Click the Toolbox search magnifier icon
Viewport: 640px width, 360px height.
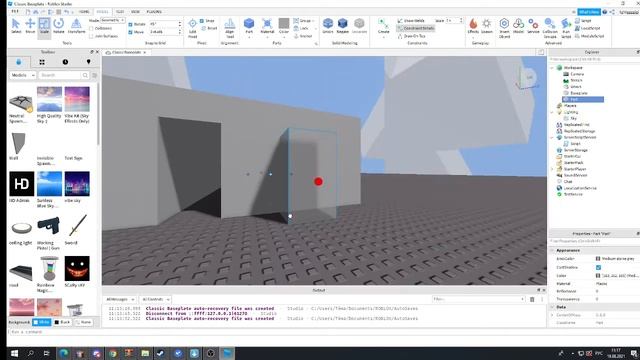pyautogui.click(x=85, y=75)
